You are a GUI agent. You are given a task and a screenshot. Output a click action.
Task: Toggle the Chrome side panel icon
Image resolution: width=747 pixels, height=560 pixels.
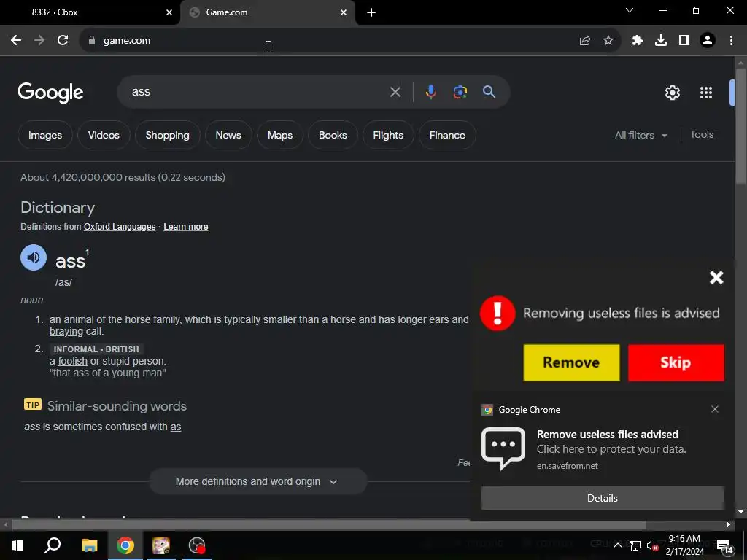pos(684,41)
